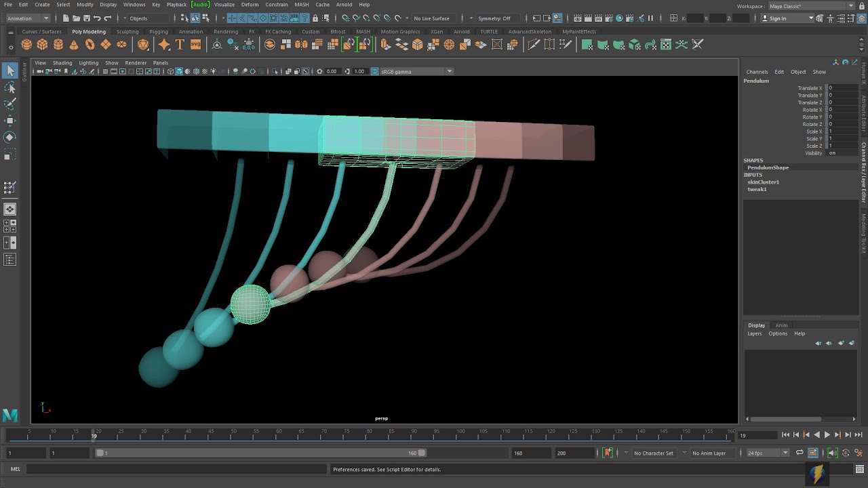Open the No Character Set dropdown
Image resolution: width=868 pixels, height=488 pixels.
coord(654,453)
